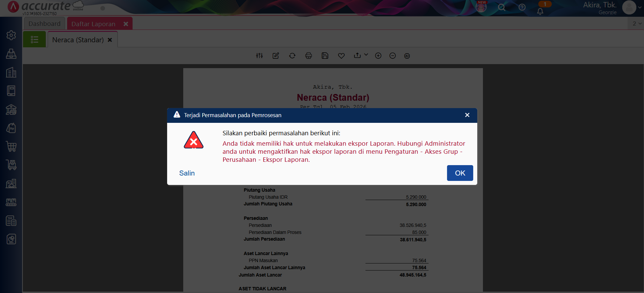Viewport: 644px width, 293px height.
Task: Click the Salin link to copy the error
Action: point(187,173)
